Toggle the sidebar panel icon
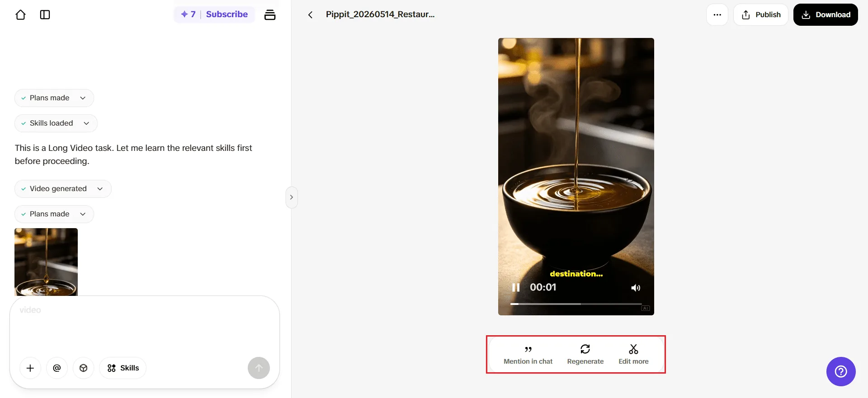 click(45, 14)
